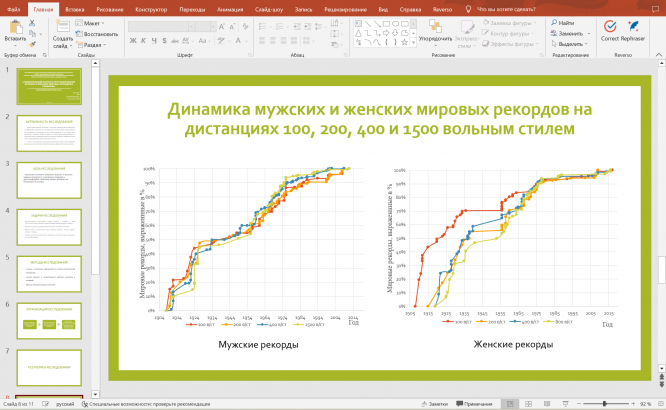Justify text in paragraph group
The image size is (666, 410).
coord(294,41)
